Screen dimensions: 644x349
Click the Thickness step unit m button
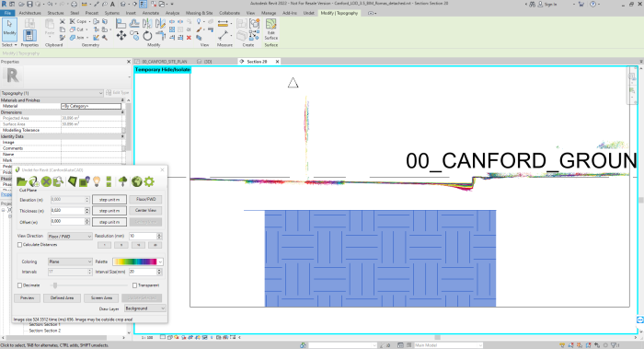click(109, 211)
